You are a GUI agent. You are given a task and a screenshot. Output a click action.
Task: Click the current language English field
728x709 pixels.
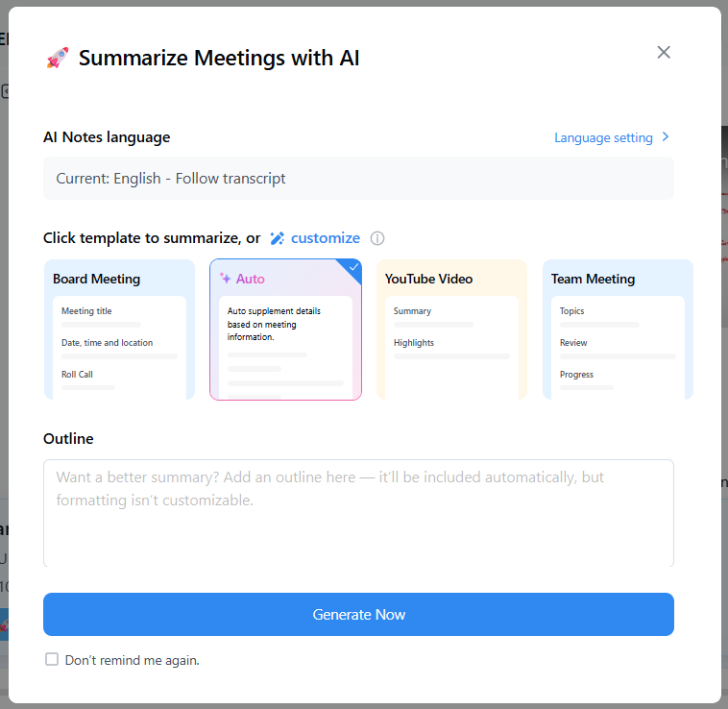358,178
